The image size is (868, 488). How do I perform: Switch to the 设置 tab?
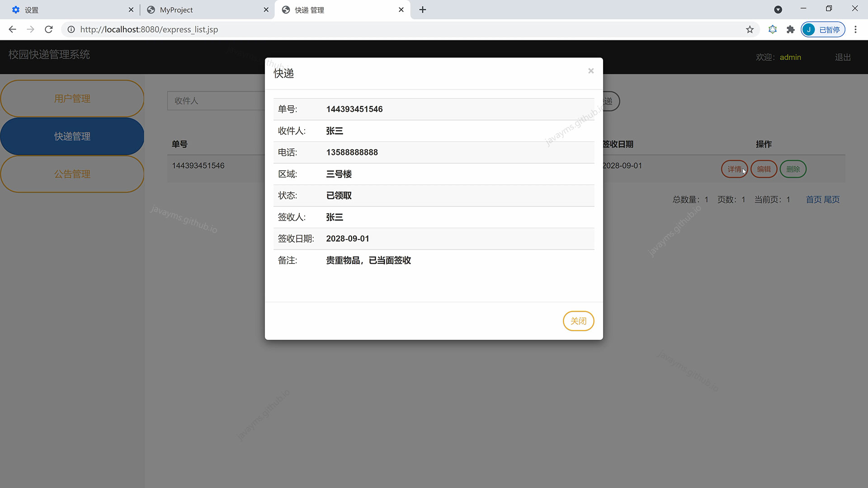68,9
